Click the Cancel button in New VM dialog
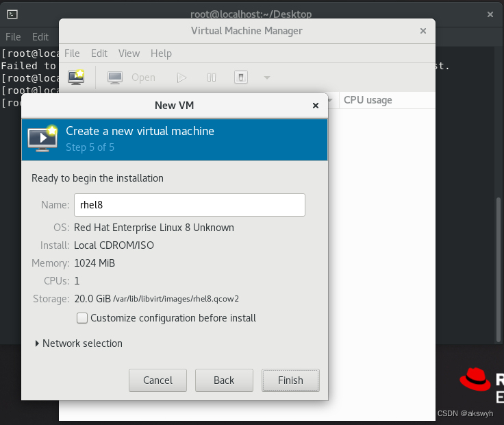Image resolution: width=504 pixels, height=425 pixels. [x=157, y=380]
